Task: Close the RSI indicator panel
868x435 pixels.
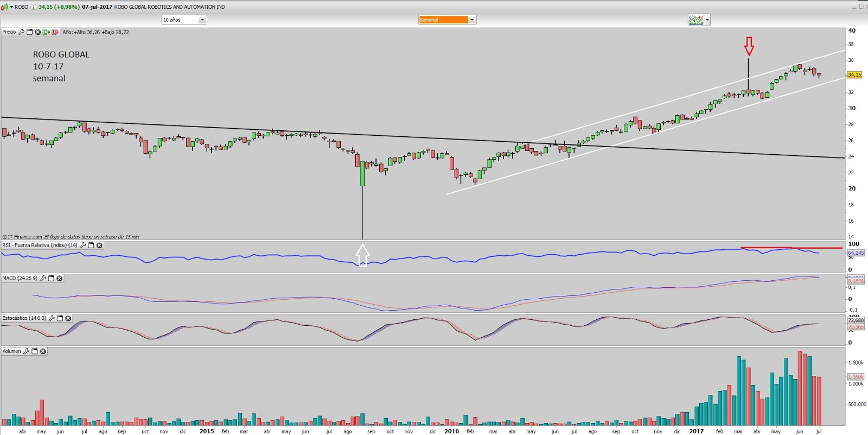Action: [x=99, y=245]
